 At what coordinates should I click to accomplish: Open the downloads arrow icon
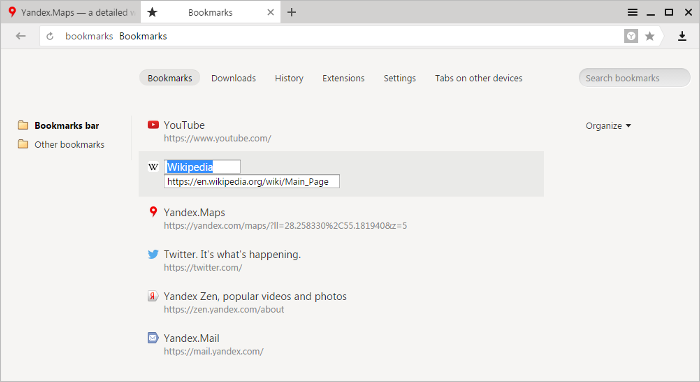pos(682,36)
